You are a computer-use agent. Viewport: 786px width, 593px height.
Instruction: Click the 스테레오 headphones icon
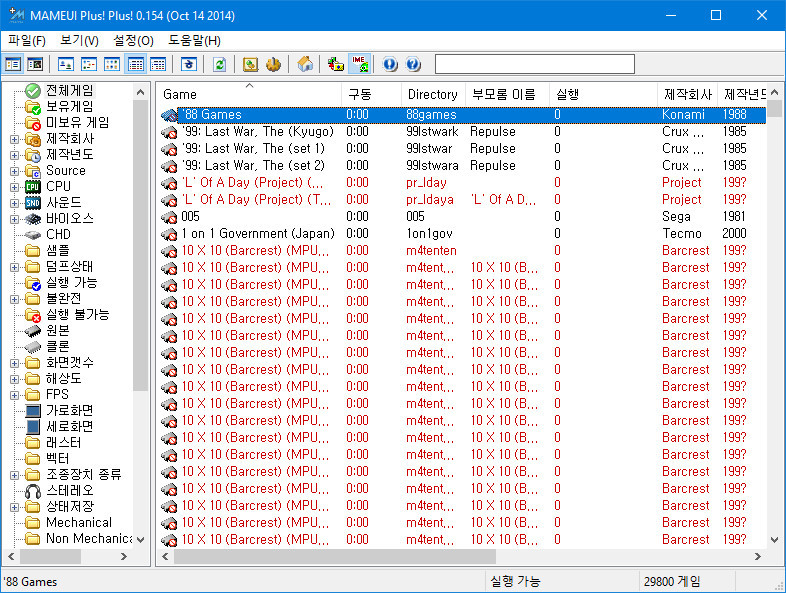coord(33,491)
